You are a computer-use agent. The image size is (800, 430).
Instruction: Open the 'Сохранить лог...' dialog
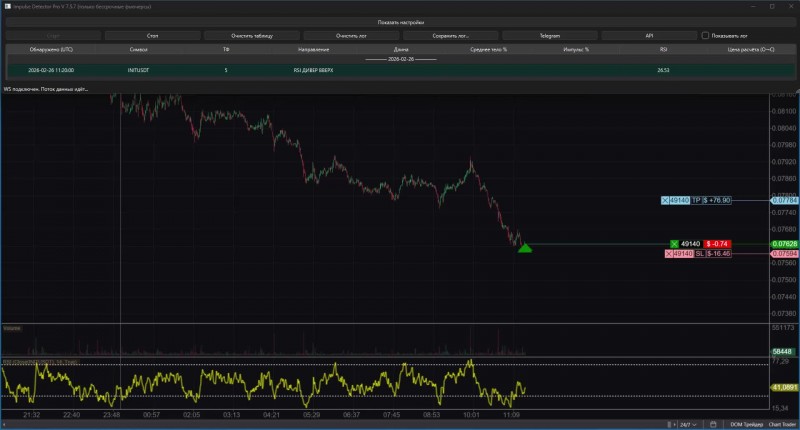click(450, 35)
